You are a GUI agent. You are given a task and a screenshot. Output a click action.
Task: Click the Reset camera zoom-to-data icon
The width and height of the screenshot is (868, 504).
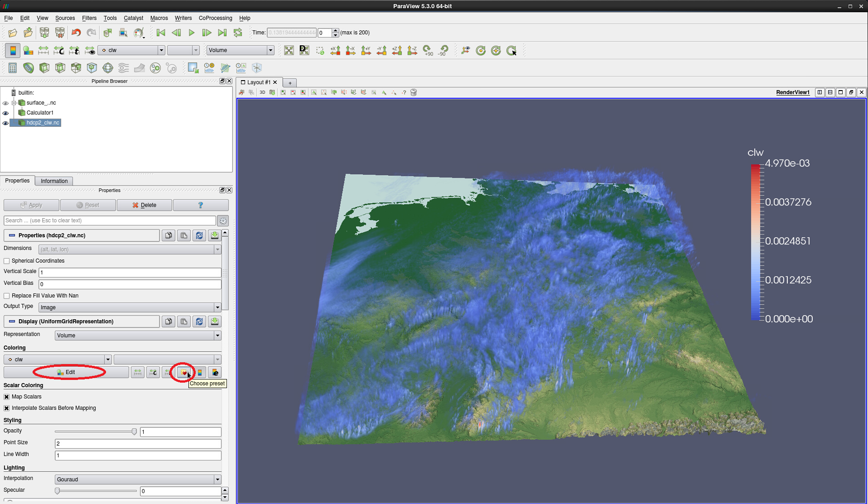pyautogui.click(x=289, y=50)
